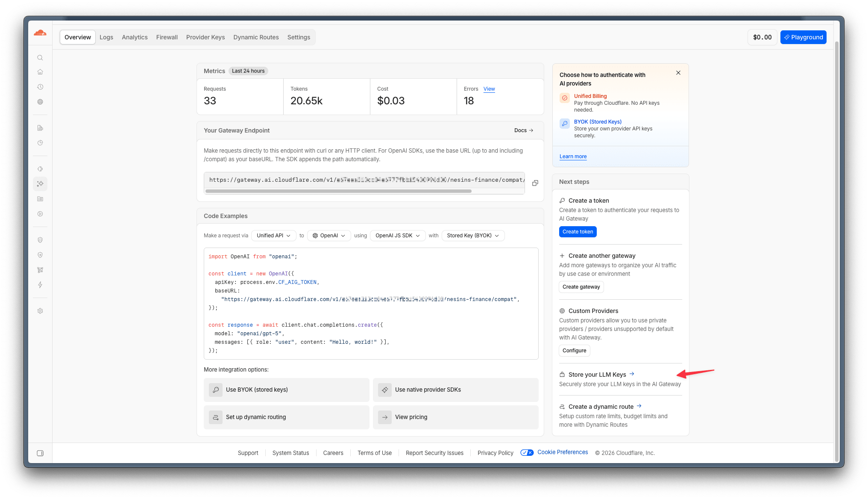Switch to the Overview tab
This screenshot has height=499, width=868.
pos(78,37)
